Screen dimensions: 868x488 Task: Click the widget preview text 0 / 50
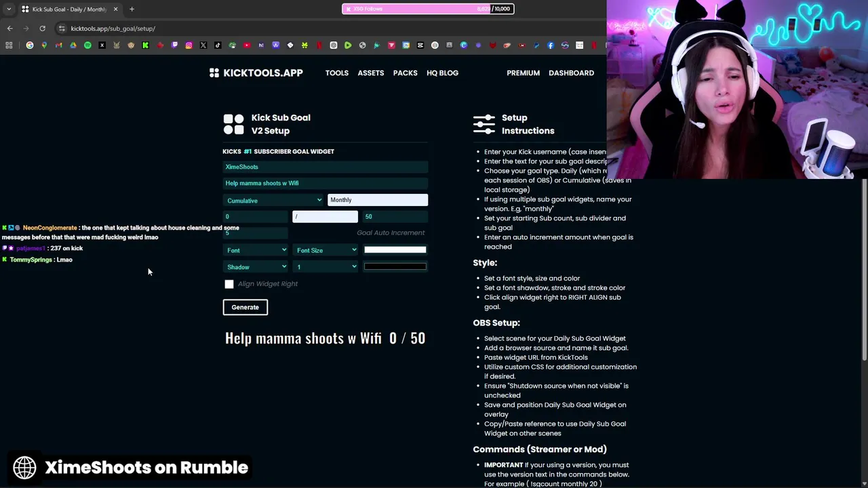(407, 338)
